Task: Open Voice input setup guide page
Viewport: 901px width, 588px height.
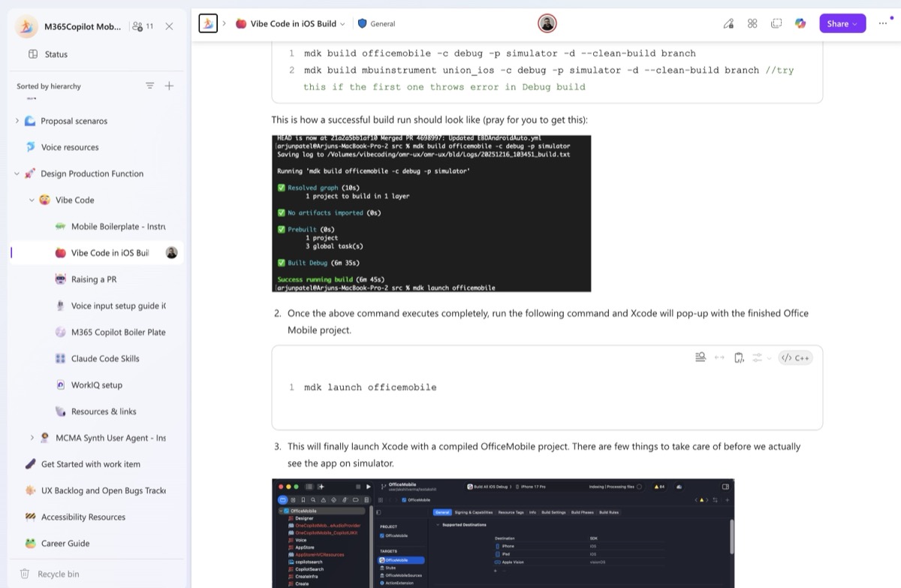Action: (x=119, y=306)
